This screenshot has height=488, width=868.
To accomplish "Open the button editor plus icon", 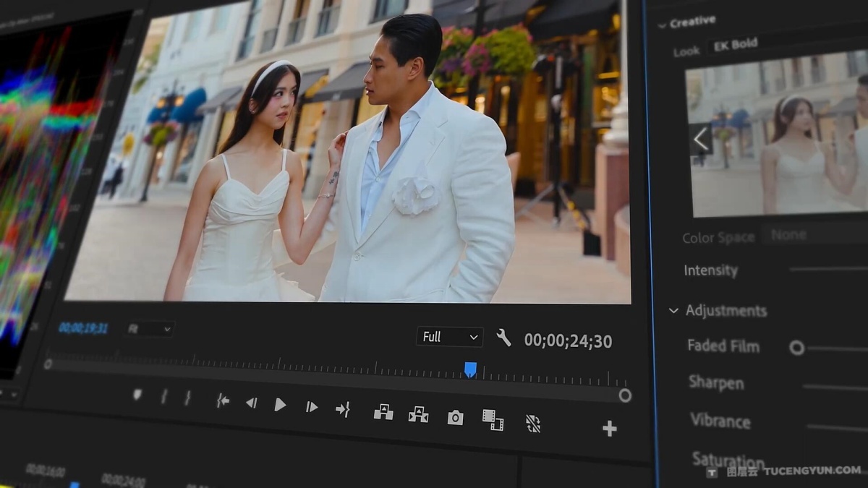I will pyautogui.click(x=610, y=429).
